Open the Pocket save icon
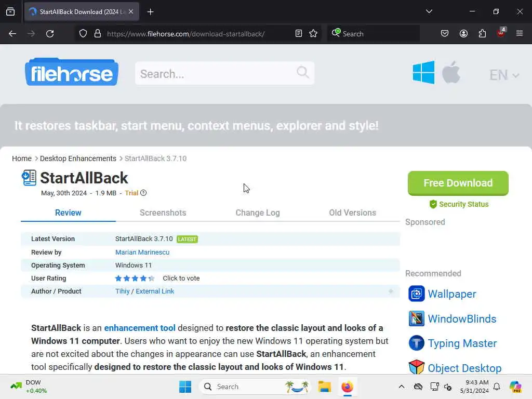Screen dimensions: 532x399 click(445, 34)
